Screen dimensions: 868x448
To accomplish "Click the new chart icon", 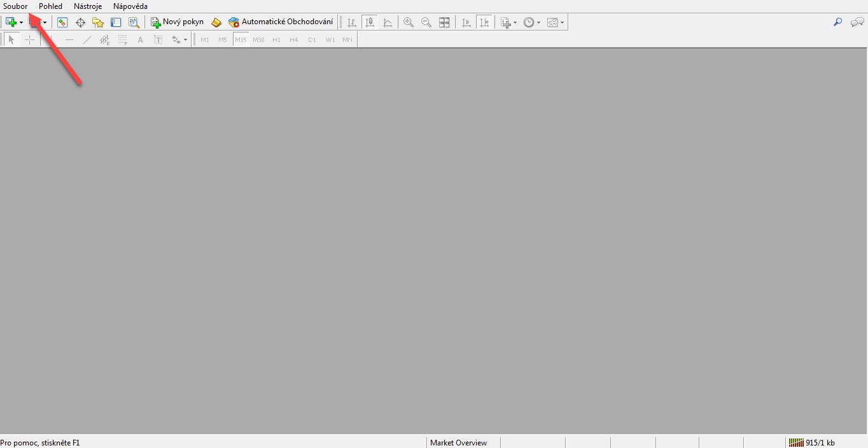I will 11,22.
